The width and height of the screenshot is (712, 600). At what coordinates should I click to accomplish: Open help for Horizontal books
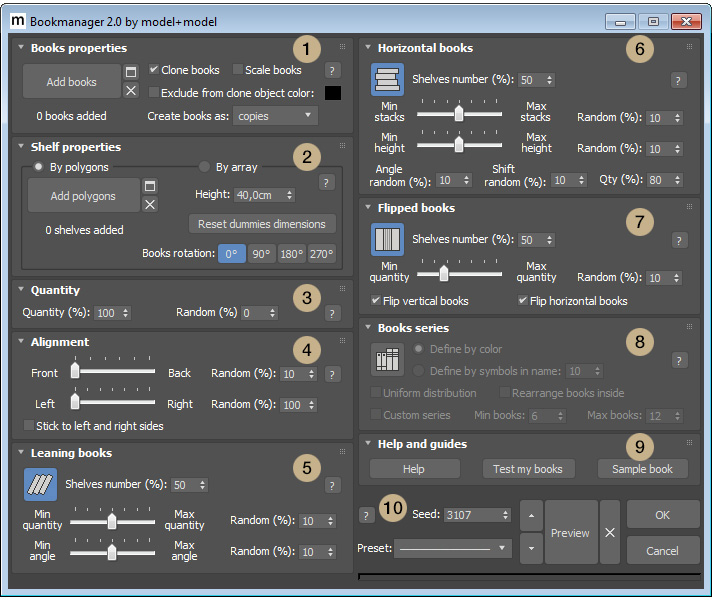point(678,80)
